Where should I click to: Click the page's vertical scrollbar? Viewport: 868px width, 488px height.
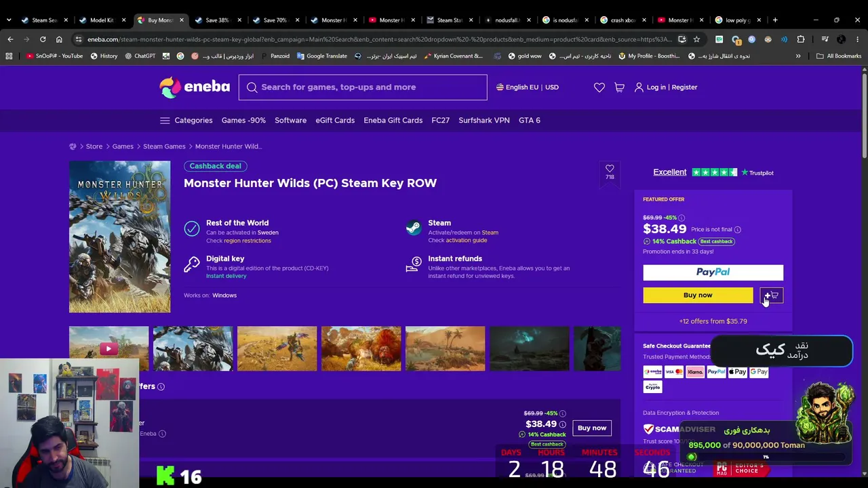click(864, 115)
